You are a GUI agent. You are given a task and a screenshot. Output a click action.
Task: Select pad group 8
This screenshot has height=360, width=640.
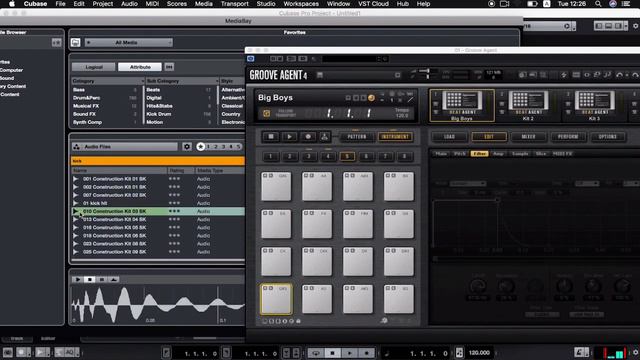tap(404, 156)
